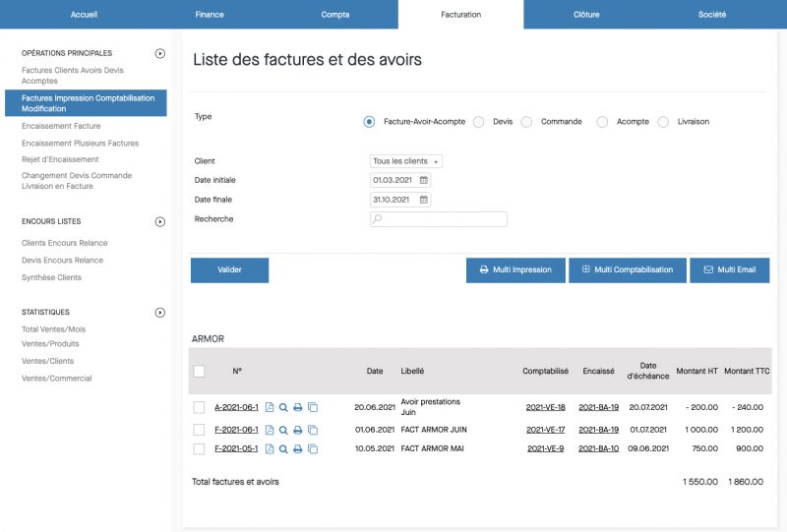Click in the Recherche search field
The width and height of the screenshot is (787, 532).
point(439,219)
